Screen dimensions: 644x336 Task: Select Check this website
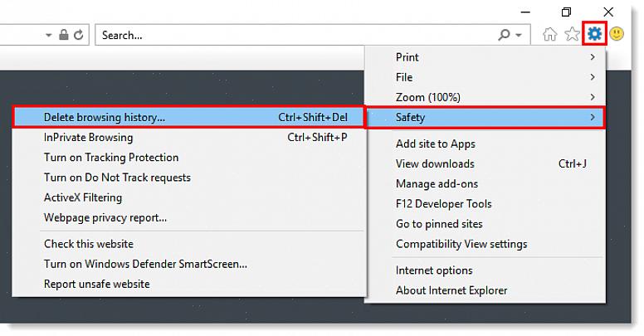189,244
